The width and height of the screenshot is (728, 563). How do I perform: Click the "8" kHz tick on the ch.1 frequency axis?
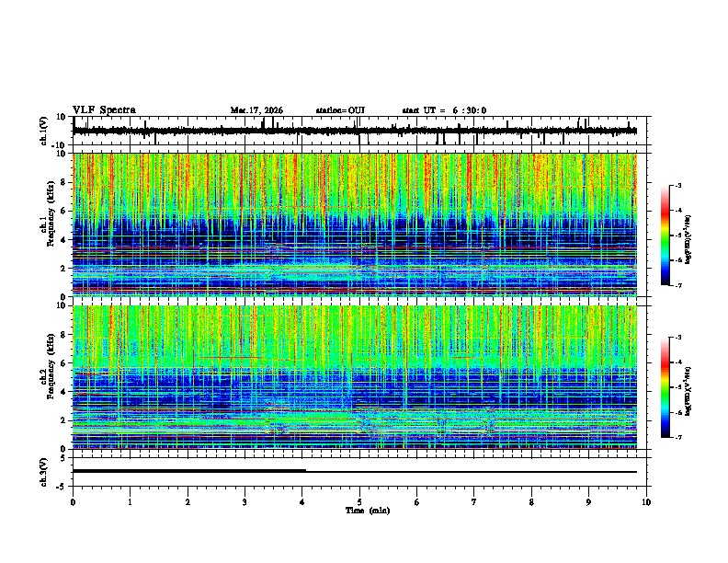[x=64, y=182]
